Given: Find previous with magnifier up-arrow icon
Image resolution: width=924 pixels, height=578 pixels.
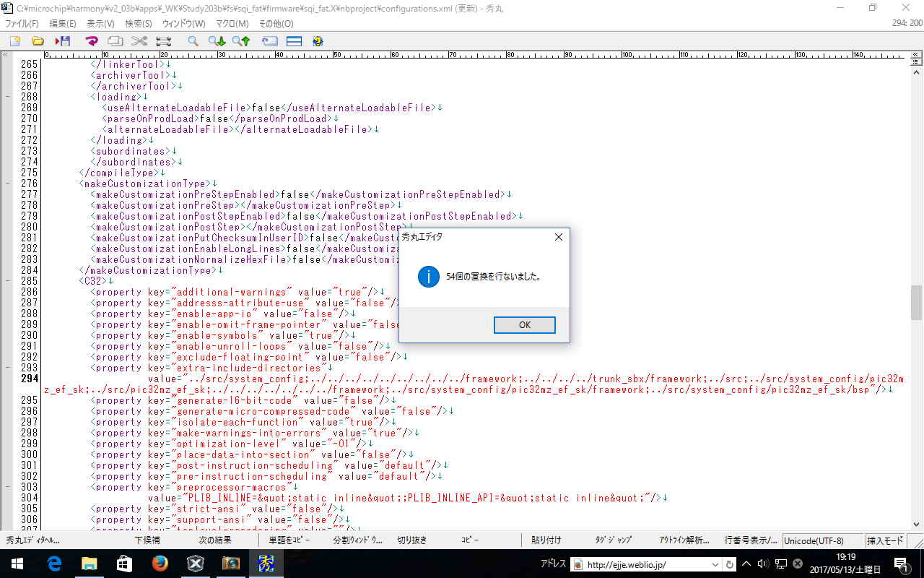Looking at the screenshot, I should pos(241,41).
